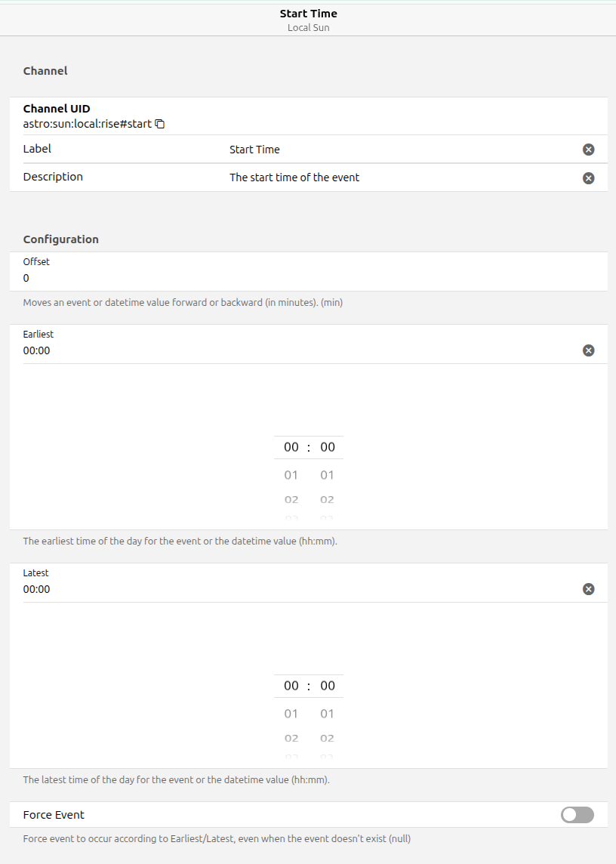Toggle the Force Event switch
The image size is (616, 864).
point(577,815)
